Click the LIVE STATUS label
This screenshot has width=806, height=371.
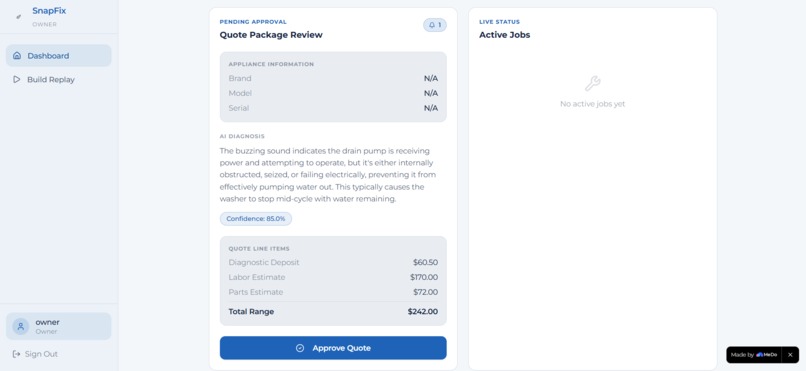click(x=500, y=22)
